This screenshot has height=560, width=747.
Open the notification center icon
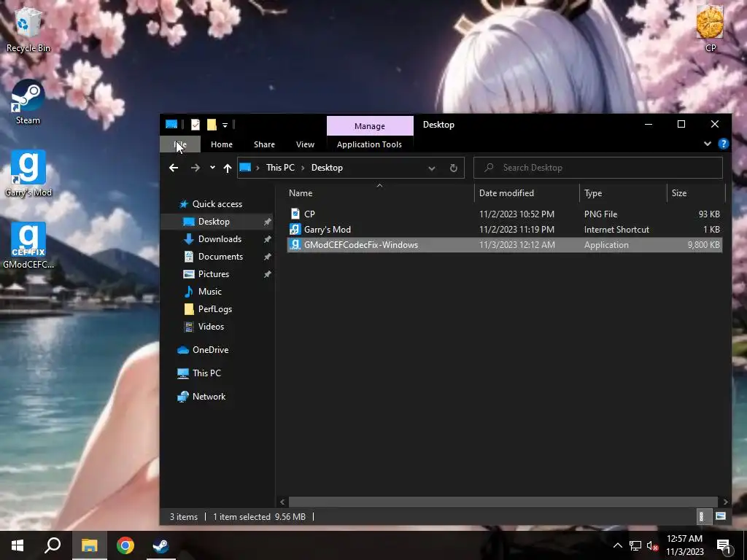724,546
